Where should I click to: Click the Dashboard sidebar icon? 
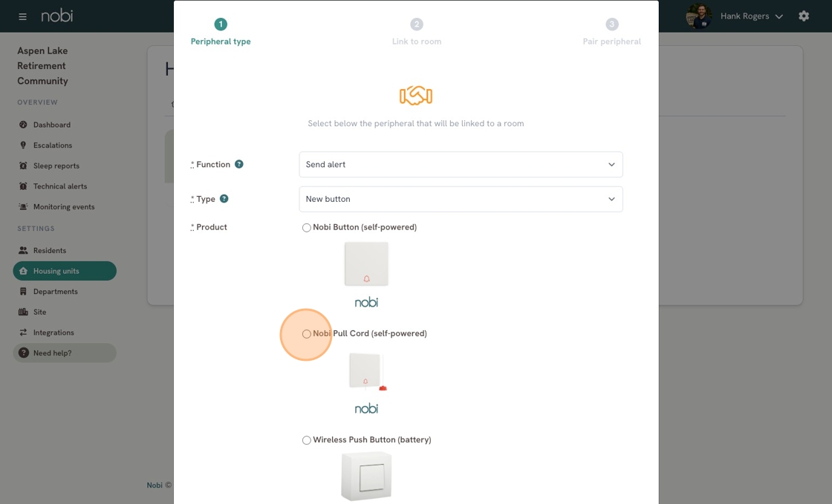click(23, 125)
